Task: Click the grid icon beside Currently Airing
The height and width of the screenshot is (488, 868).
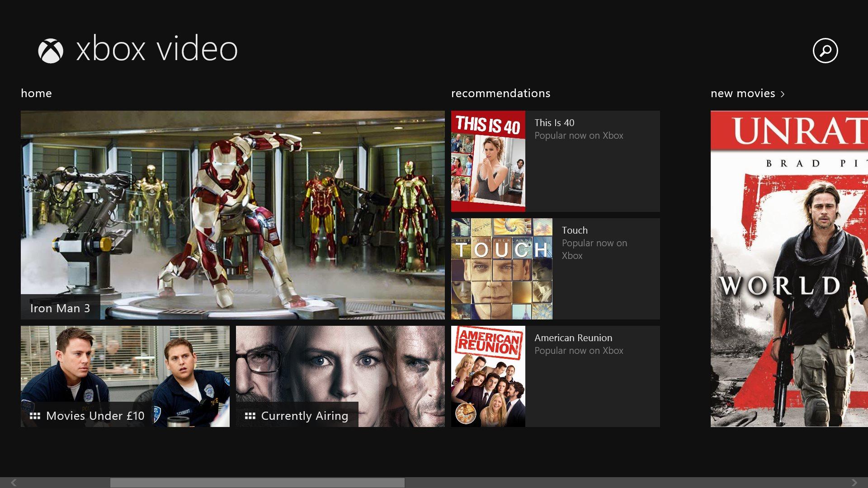Action: click(x=250, y=416)
